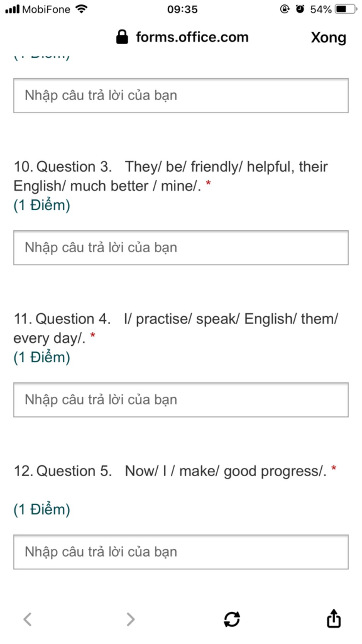Tap the cellular signal bars
This screenshot has width=362, height=644.
point(12,9)
